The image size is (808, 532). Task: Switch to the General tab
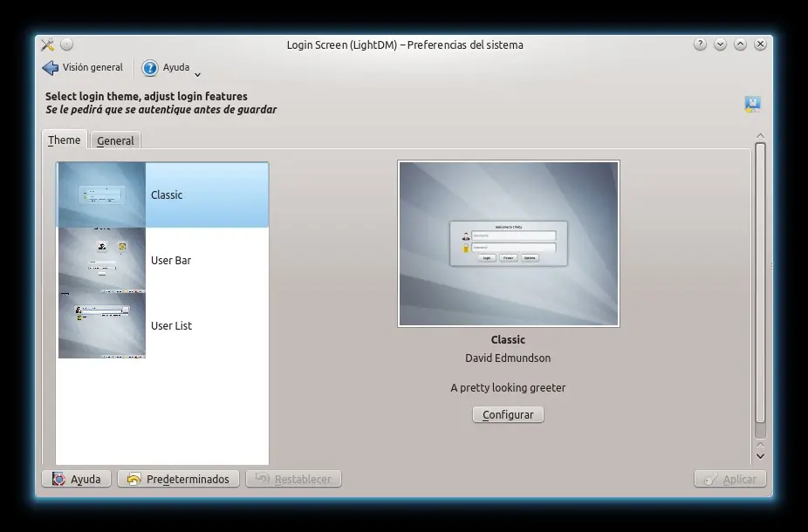[x=115, y=140]
